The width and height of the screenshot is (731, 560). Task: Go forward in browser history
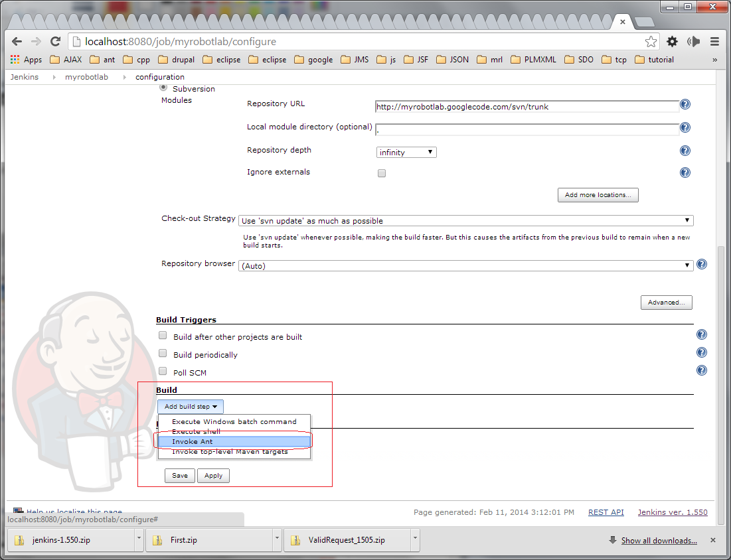pos(36,41)
